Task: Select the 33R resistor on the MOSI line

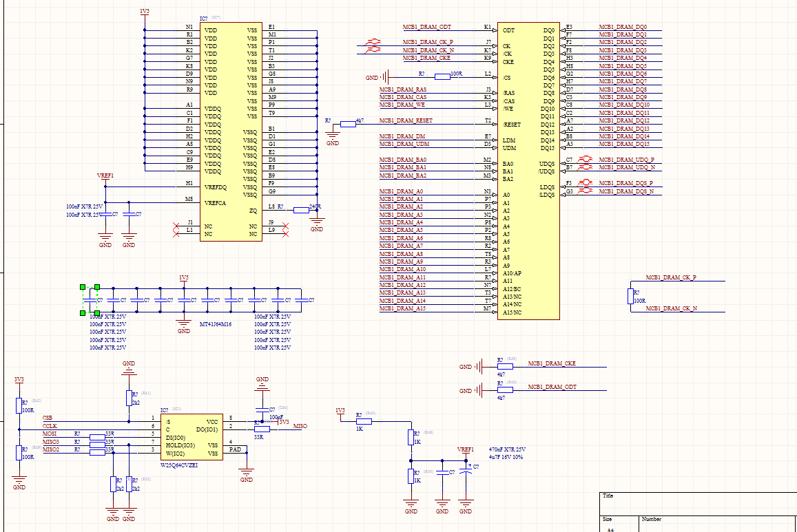Action: (98, 437)
